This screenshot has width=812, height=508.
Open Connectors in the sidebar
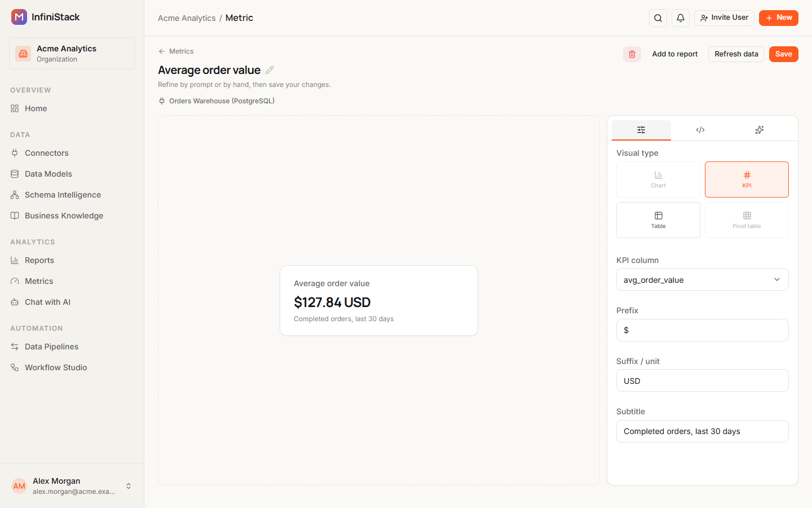pyautogui.click(x=72, y=153)
